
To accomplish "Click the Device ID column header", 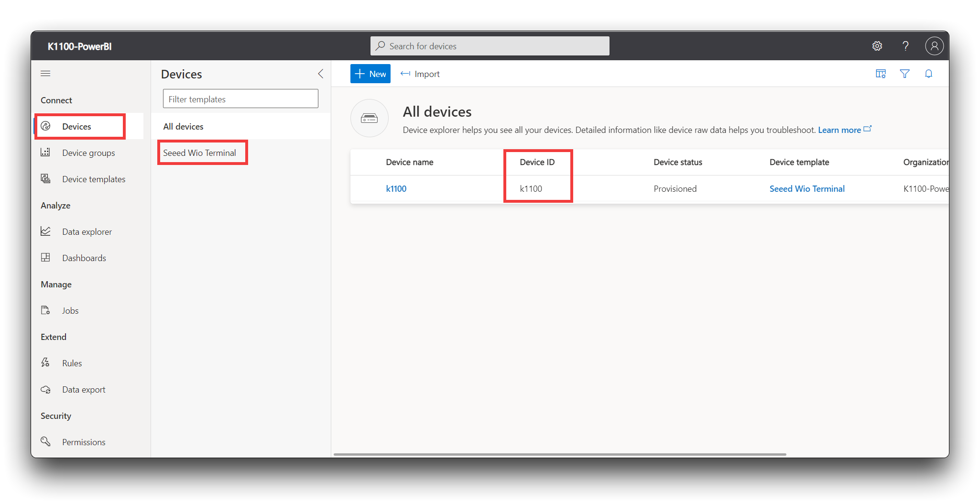I will pyautogui.click(x=537, y=162).
